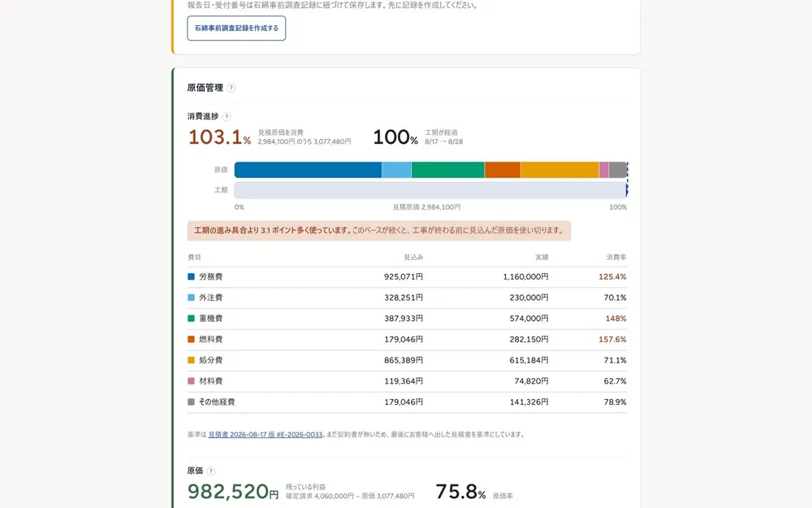Click the 見込み column header
The height and width of the screenshot is (508, 812).
pyautogui.click(x=413, y=257)
